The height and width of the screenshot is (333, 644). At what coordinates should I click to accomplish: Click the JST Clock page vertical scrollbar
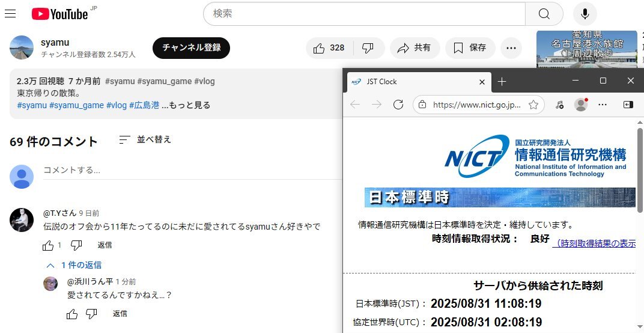pos(640,170)
